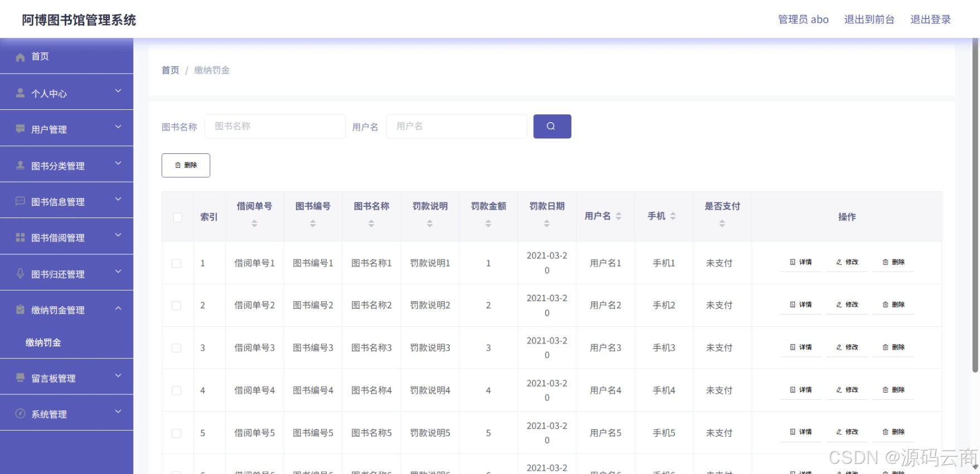Check the row 3 checkbox for 借阅单号3

click(x=177, y=348)
